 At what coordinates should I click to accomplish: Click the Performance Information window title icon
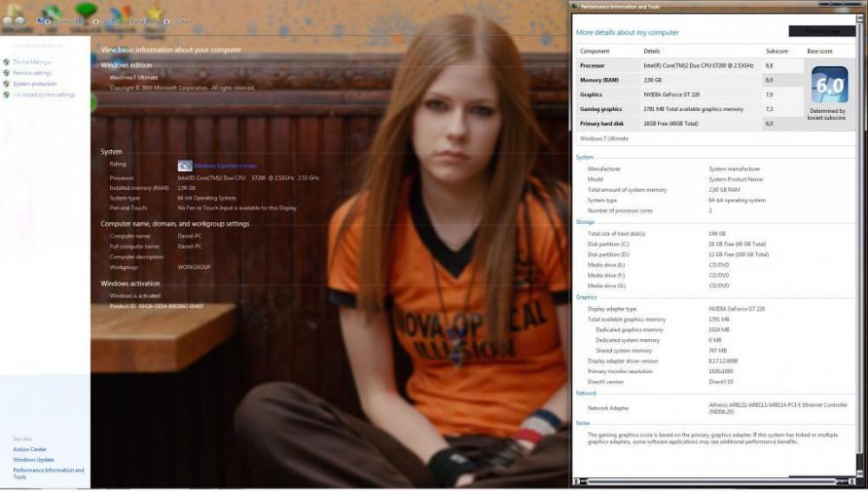tap(575, 7)
